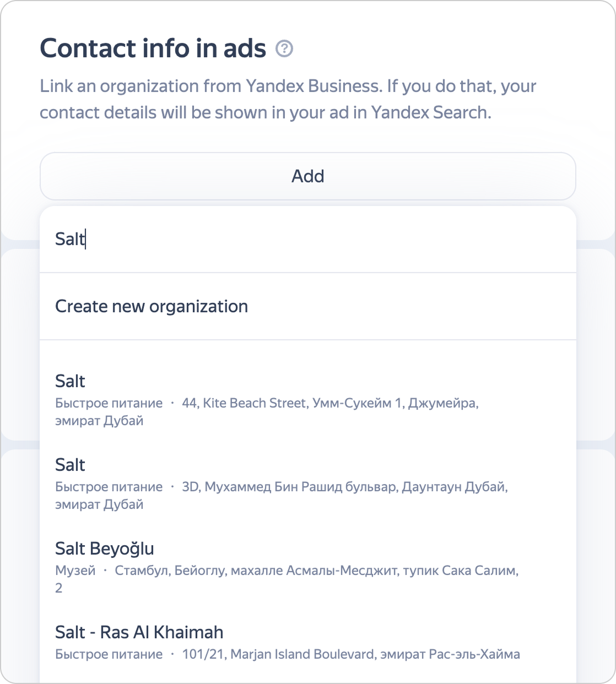Click "эмират Дубай" below the Даунтаун Дубай address
The width and height of the screenshot is (616, 684).
point(99,504)
